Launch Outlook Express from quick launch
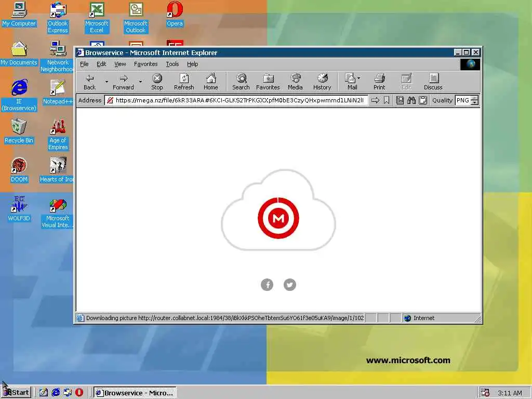The image size is (532, 399). tap(68, 393)
